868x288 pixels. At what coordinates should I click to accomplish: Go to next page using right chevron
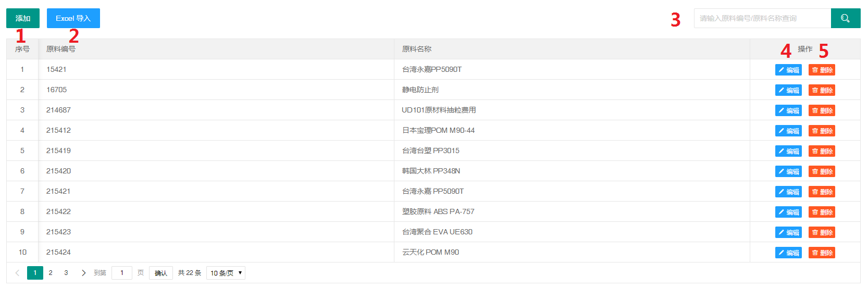[x=83, y=273]
